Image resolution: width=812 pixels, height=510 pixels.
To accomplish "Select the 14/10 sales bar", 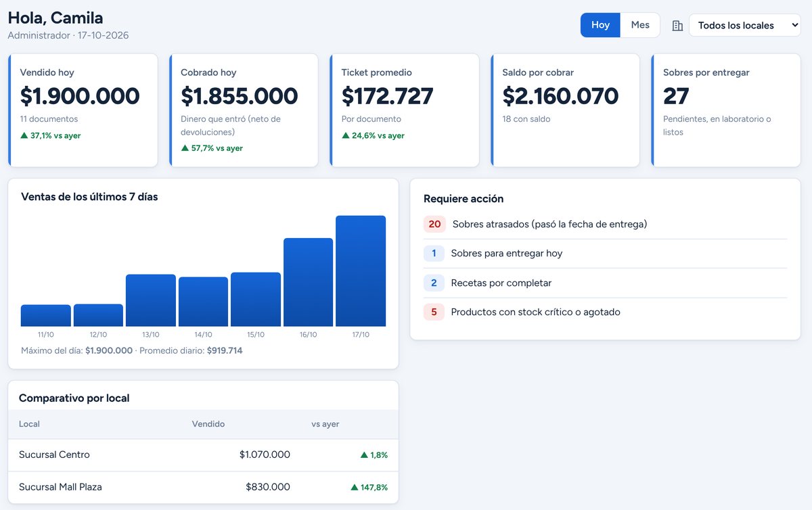I will pos(203,302).
